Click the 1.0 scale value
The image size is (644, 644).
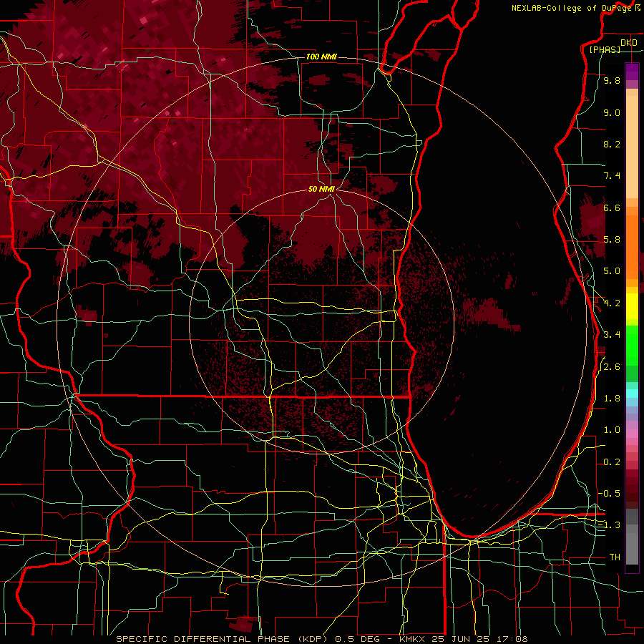[x=612, y=430]
